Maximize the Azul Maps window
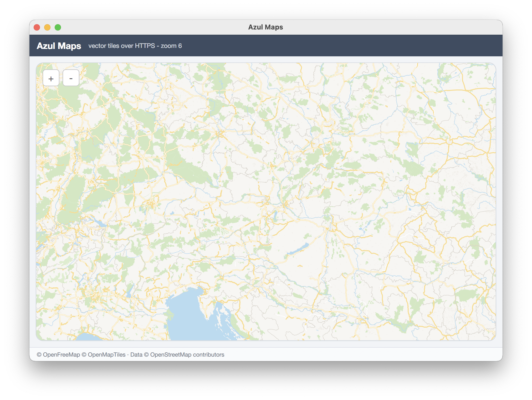The width and height of the screenshot is (532, 400). coord(58,27)
